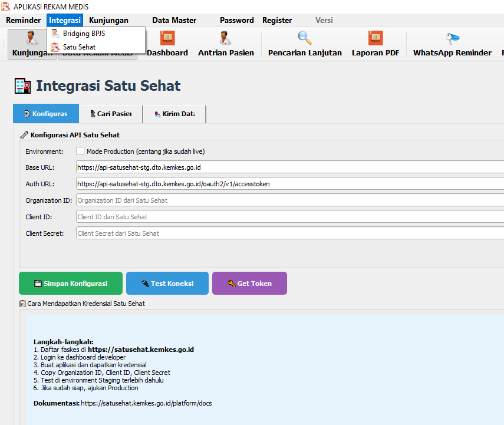This screenshot has height=425, width=504.
Task: Click 'Buat aplikasi dan dapatkan kredensial' text
Action: (x=94, y=365)
